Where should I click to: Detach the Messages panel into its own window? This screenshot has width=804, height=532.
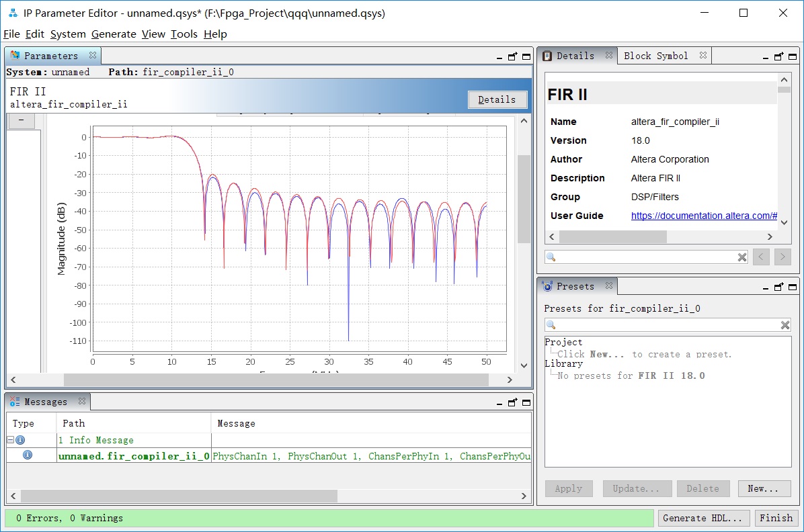point(513,403)
